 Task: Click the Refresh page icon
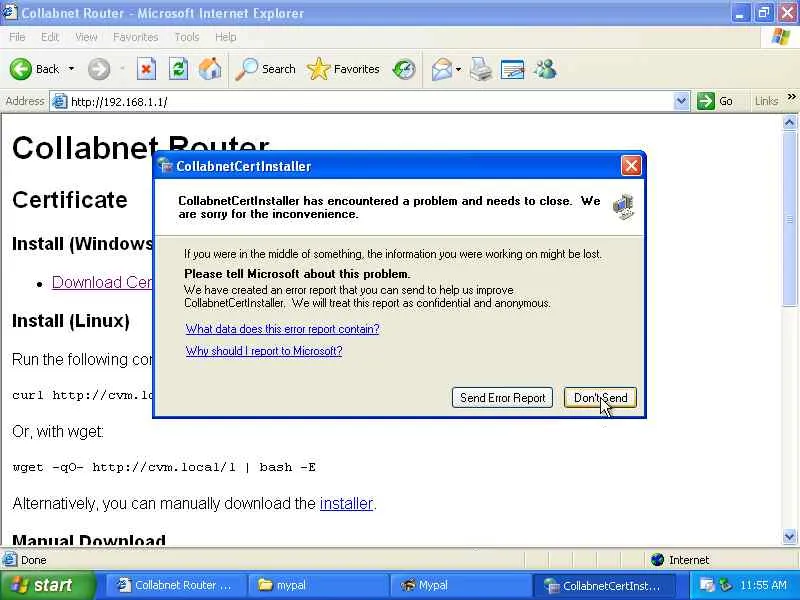178,69
